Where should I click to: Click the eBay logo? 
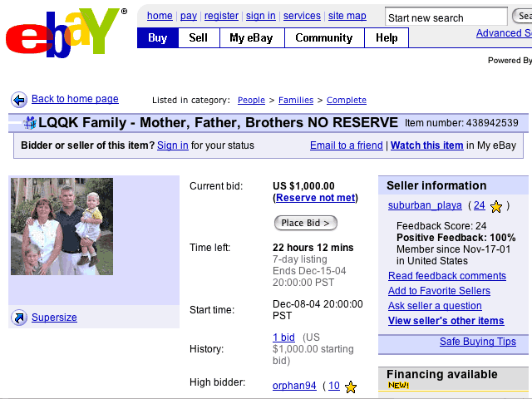click(x=62, y=33)
